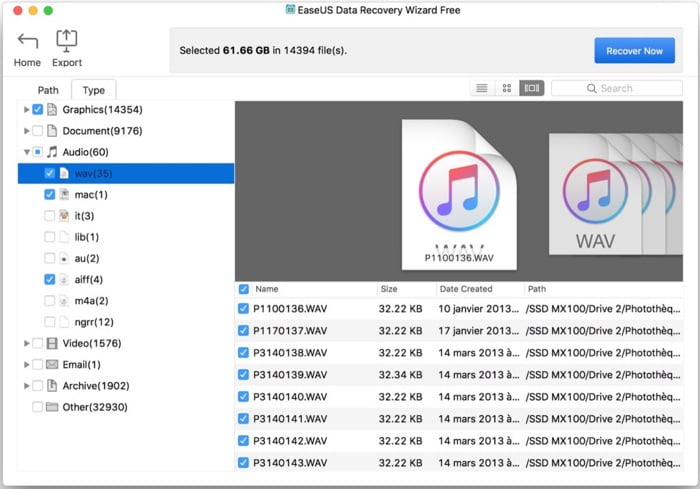Click the Other folder icon

click(52, 407)
